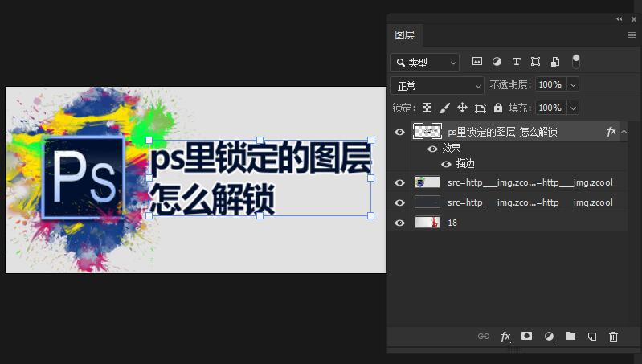Collapse the panel with double-arrow icon

(619, 18)
